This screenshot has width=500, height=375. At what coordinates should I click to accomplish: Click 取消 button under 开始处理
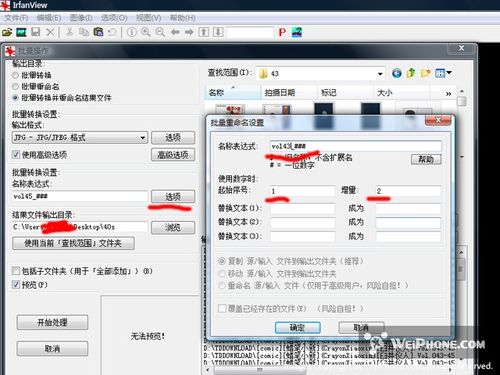52,349
